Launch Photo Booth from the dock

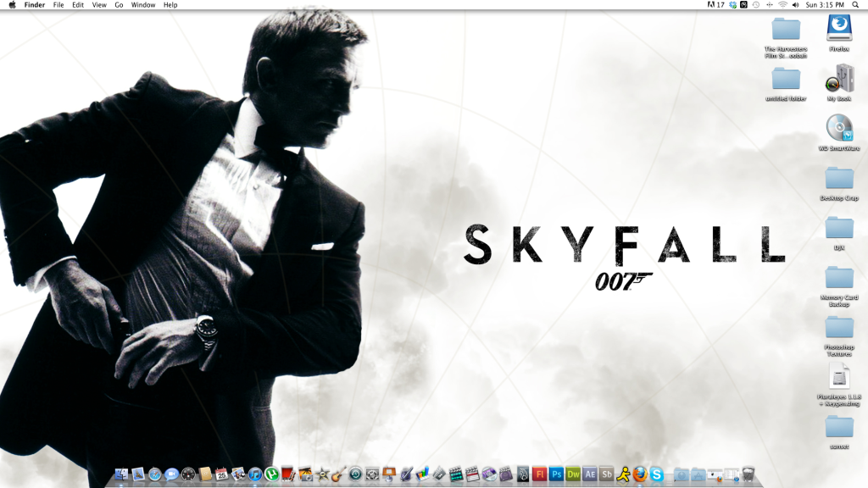[288, 474]
